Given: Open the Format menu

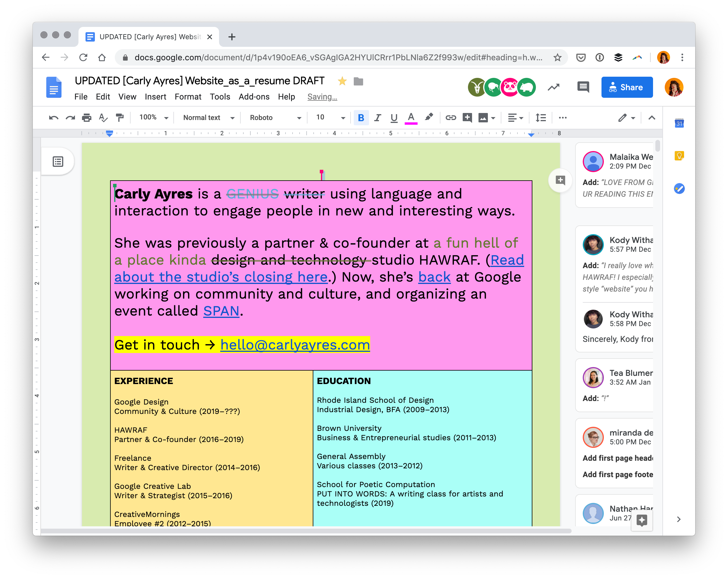Looking at the screenshot, I should click(188, 97).
